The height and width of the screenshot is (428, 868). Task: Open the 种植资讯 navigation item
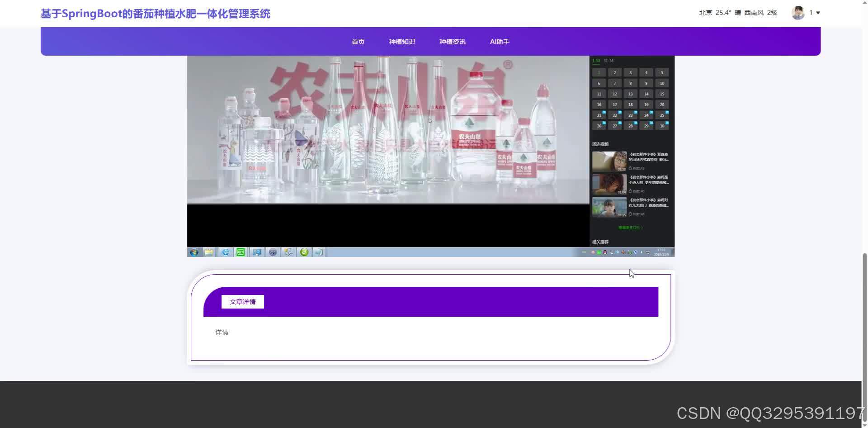pyautogui.click(x=452, y=41)
